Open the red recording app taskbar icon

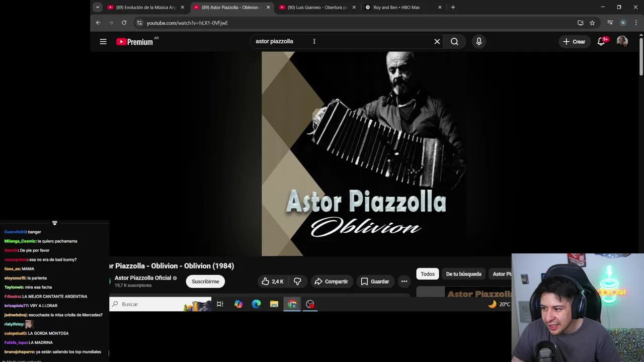(x=310, y=304)
